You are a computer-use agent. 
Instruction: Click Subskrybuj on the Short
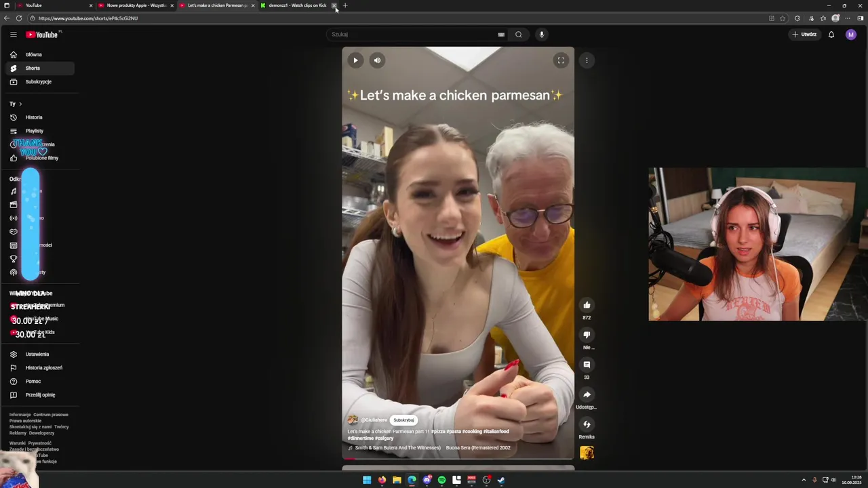tap(404, 420)
